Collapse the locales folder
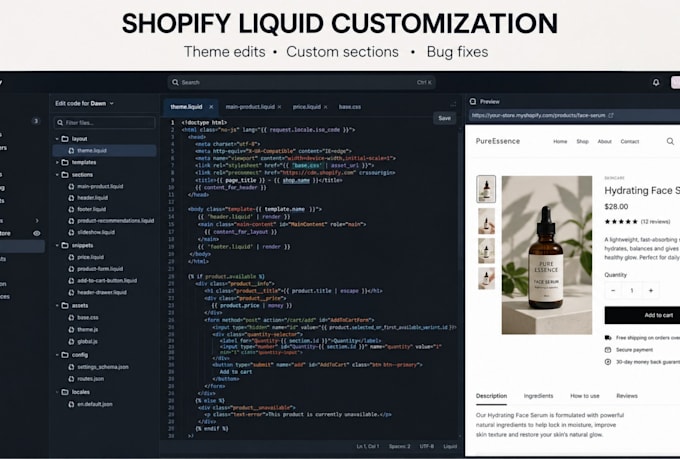This screenshot has height=459, width=680. pos(57,392)
